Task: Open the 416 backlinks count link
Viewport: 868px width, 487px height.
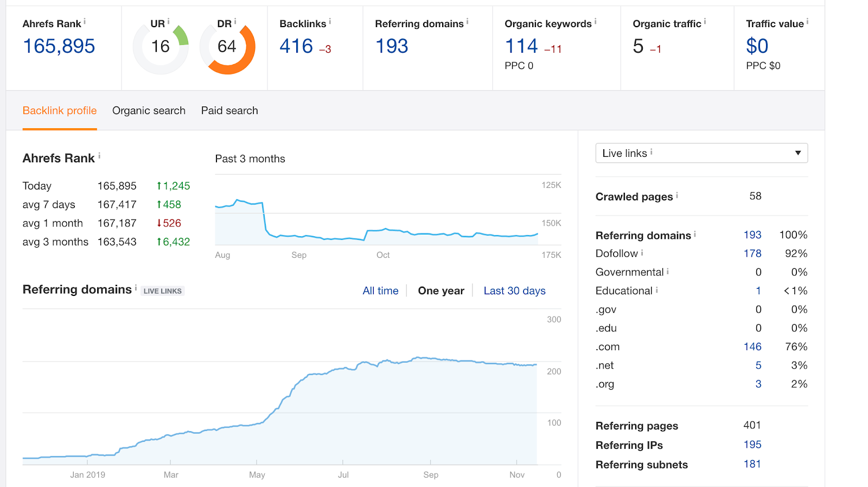Action: pyautogui.click(x=296, y=47)
